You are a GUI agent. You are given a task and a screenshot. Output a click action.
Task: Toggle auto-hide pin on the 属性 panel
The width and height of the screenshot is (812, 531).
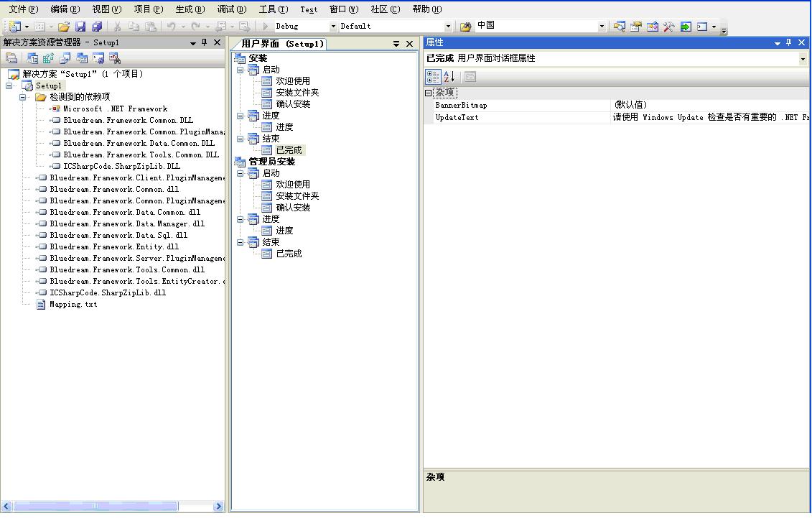(x=789, y=43)
